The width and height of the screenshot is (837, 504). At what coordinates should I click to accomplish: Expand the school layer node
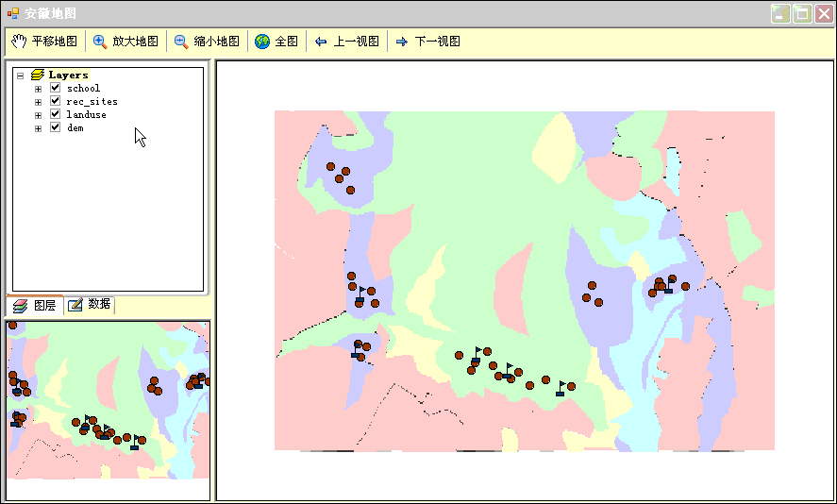tap(38, 89)
